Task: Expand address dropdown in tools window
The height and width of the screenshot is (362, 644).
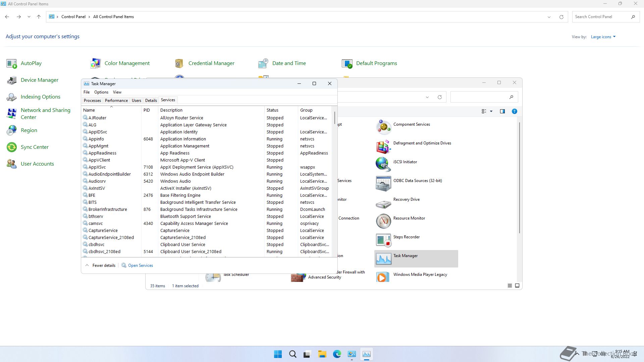Action: coord(427,97)
